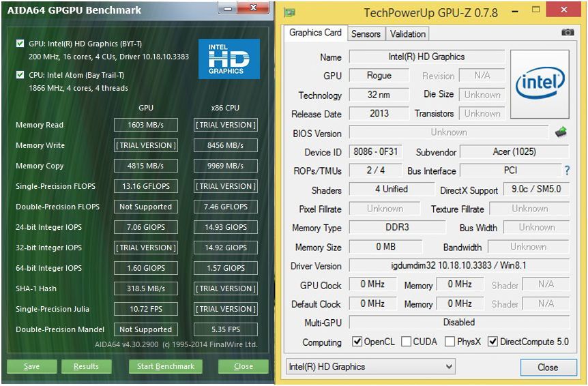The height and width of the screenshot is (386, 588).
Task: Click the Memory Size 0 MB field
Action: click(x=386, y=247)
